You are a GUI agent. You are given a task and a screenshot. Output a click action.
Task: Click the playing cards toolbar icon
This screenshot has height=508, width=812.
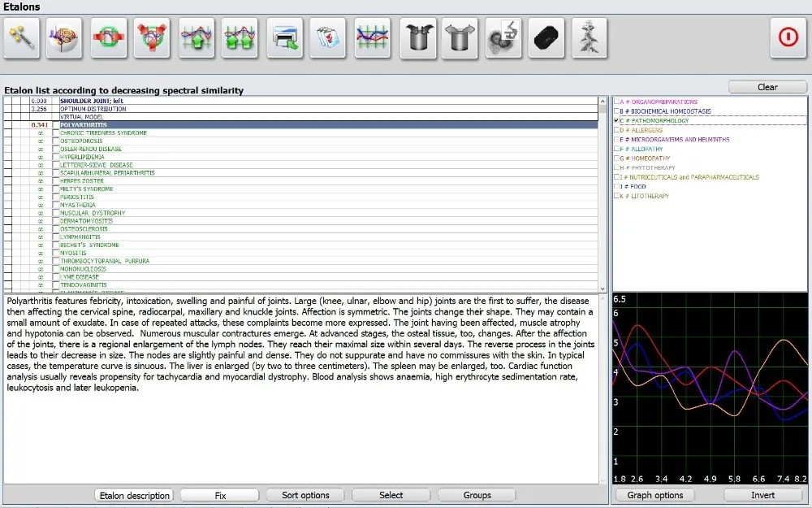[329, 38]
